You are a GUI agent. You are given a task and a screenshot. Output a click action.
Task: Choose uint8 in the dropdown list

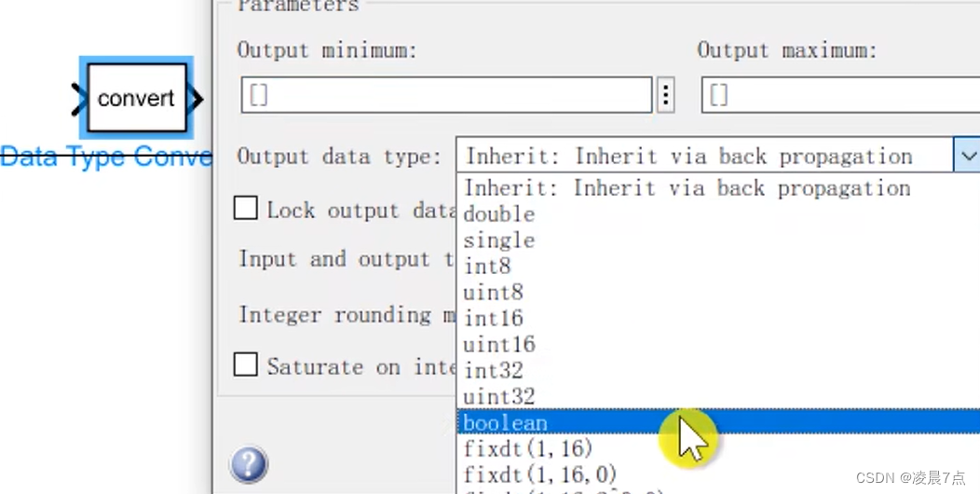(x=718, y=292)
